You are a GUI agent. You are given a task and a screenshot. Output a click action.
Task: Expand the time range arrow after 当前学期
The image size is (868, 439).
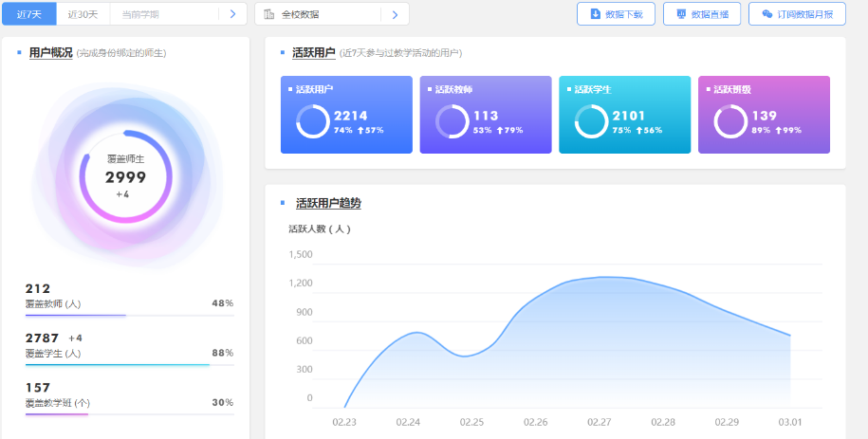click(x=232, y=14)
